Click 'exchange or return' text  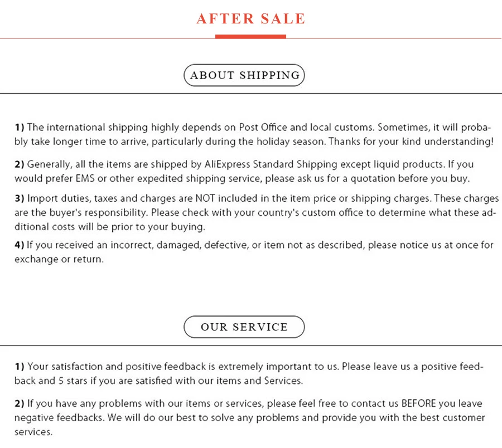[59, 259]
